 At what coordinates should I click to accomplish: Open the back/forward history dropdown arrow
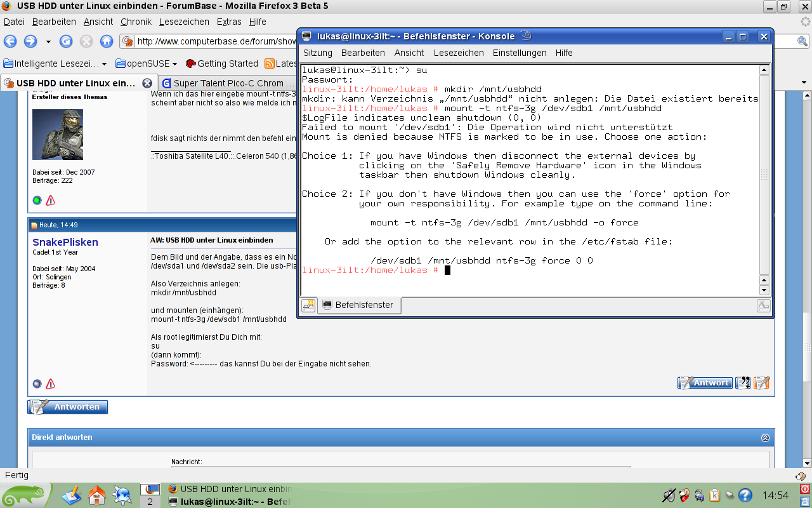(x=48, y=42)
